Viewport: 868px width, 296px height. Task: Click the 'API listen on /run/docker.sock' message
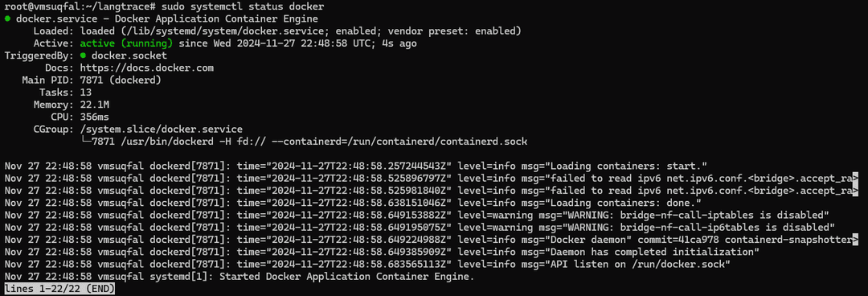(638, 264)
